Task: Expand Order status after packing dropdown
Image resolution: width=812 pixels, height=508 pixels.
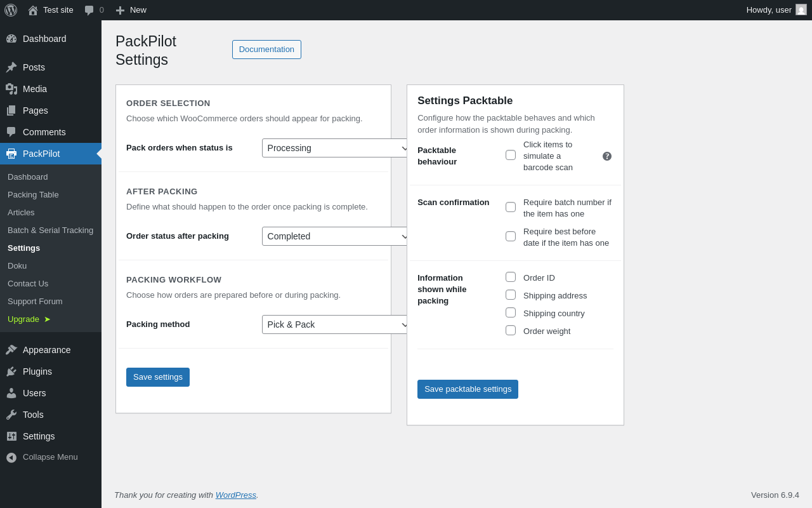Action: (x=336, y=236)
